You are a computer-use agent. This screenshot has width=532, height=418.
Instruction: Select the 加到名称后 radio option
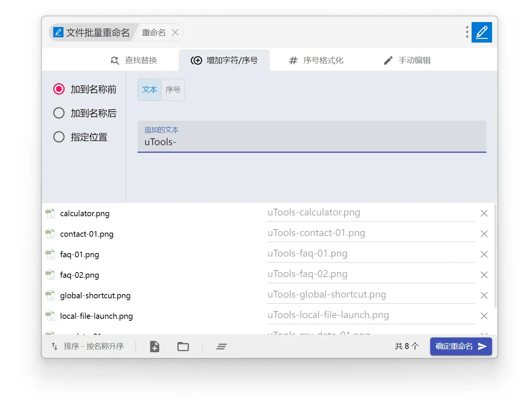pos(59,113)
